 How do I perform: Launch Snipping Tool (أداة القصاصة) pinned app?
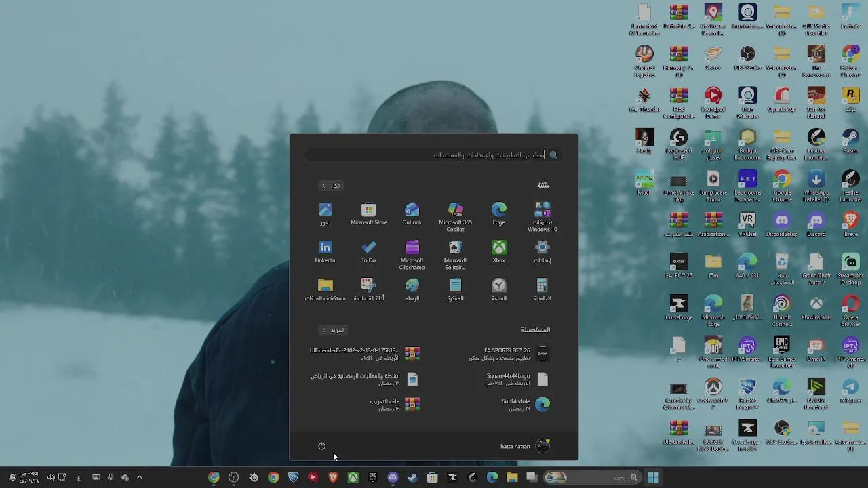[x=368, y=290]
